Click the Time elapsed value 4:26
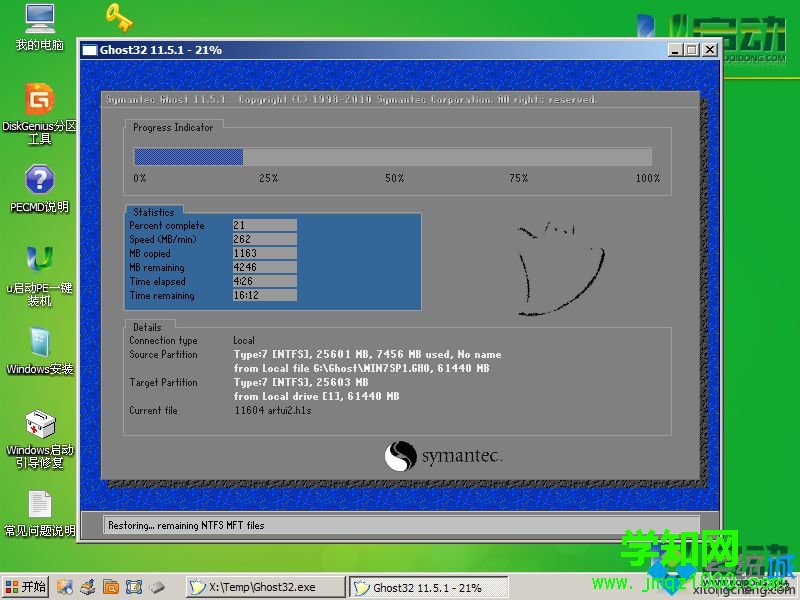800x600 pixels. [264, 281]
